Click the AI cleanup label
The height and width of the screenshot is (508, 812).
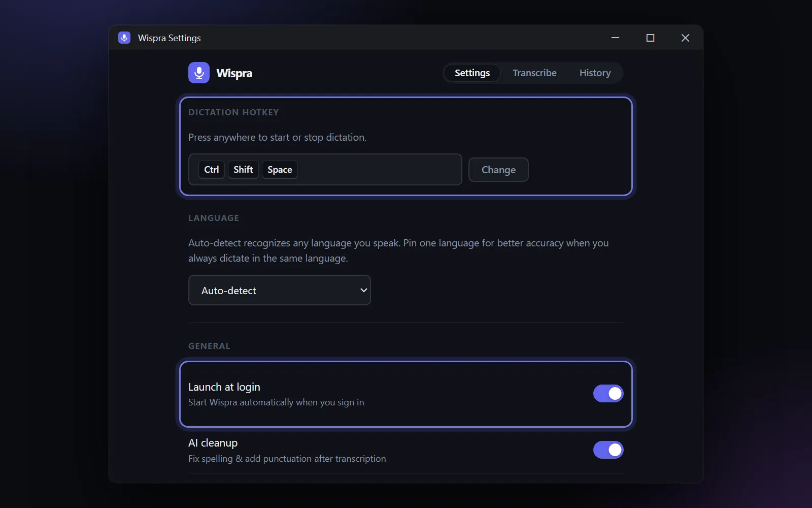tap(213, 443)
